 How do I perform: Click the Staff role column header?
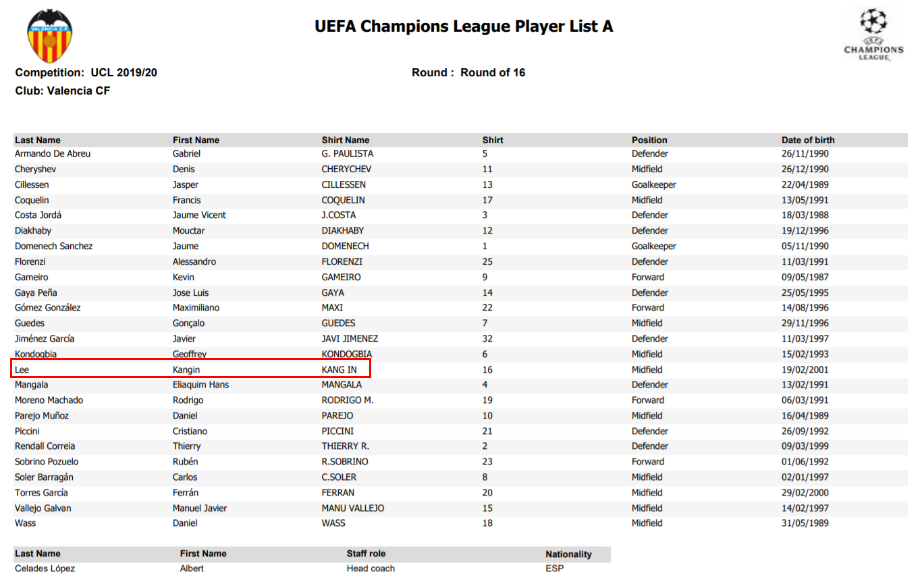pos(366,554)
